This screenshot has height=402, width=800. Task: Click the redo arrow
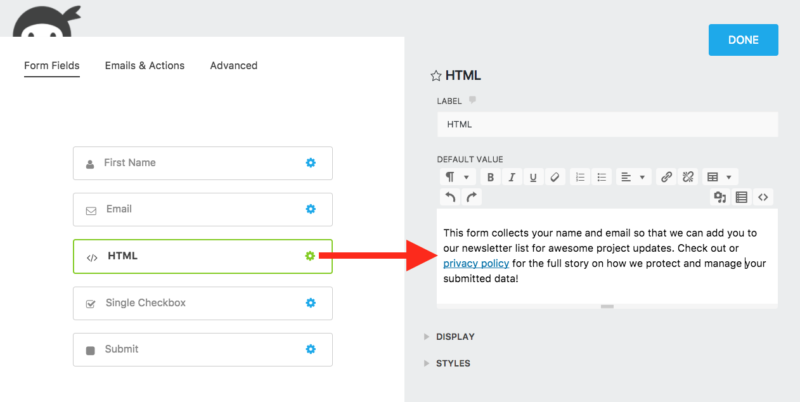(471, 197)
